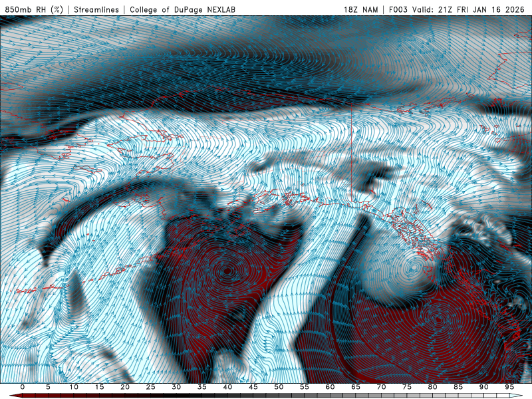Click the 30 value on the color scale
532x399 pixels.
point(176,387)
